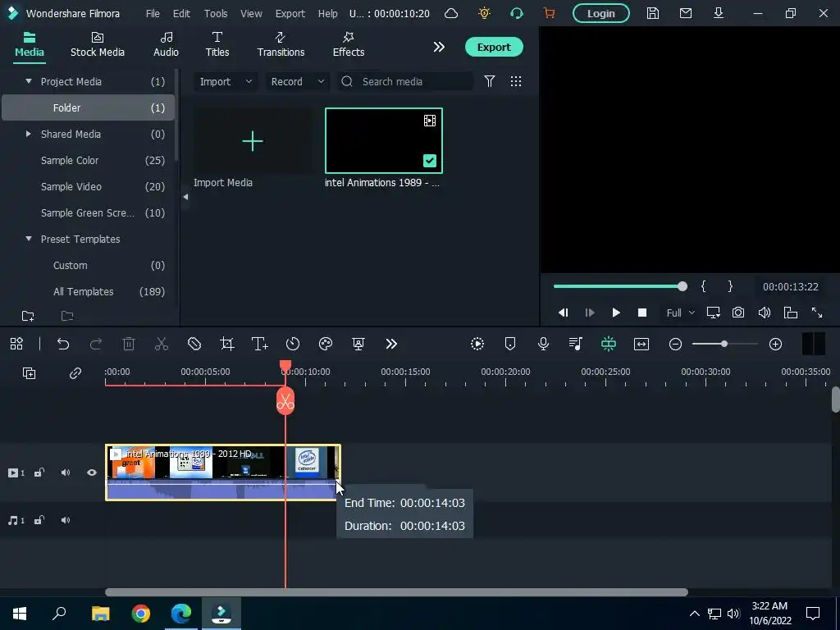Open the Import dropdown
The width and height of the screenshot is (840, 630).
[226, 81]
